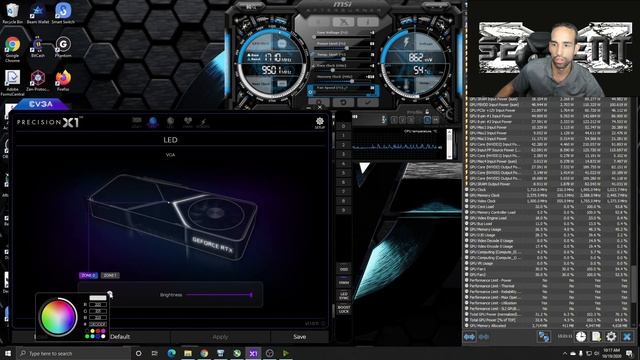
Task: Click HWiNFO expand columns arrows icon
Action: [469, 337]
